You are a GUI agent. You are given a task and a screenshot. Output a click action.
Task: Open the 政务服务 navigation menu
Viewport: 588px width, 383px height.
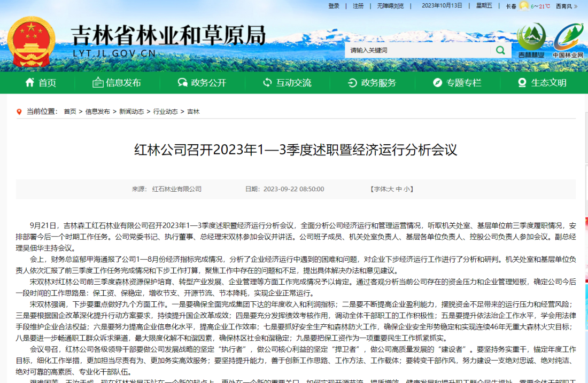click(372, 83)
